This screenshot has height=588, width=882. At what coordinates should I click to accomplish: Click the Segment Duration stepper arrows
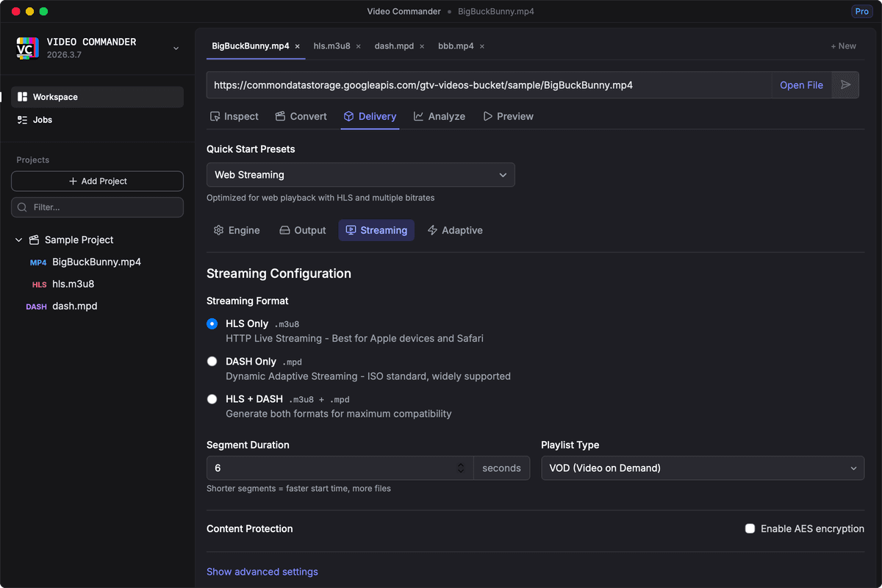point(461,468)
